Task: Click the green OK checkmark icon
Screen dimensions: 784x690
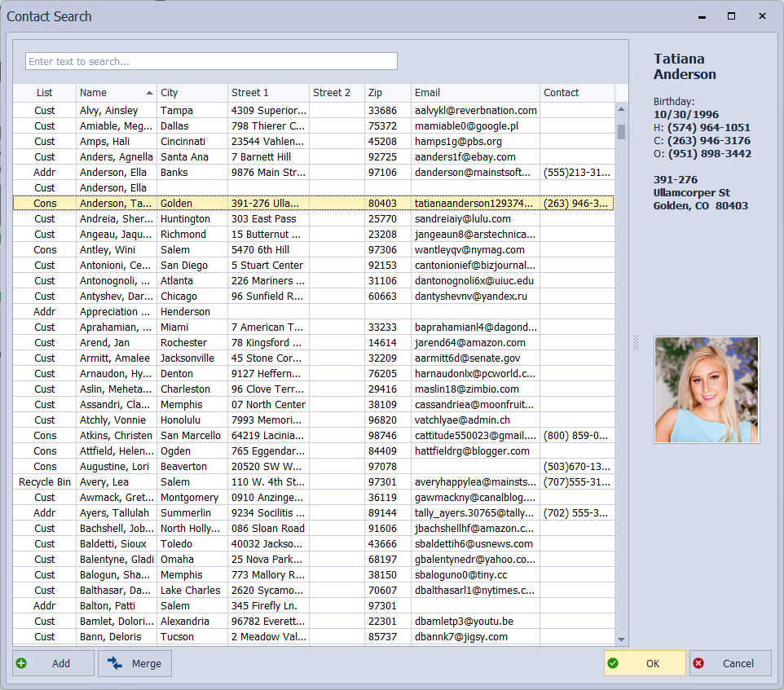Action: coord(613,663)
